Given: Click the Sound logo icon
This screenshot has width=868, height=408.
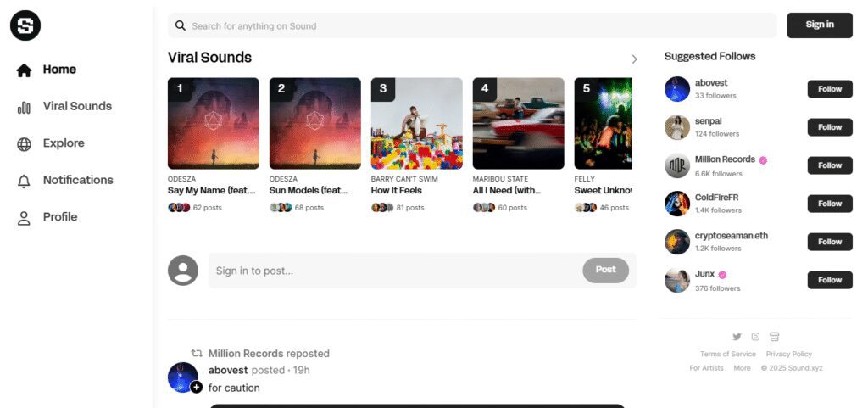Looking at the screenshot, I should coord(25,25).
